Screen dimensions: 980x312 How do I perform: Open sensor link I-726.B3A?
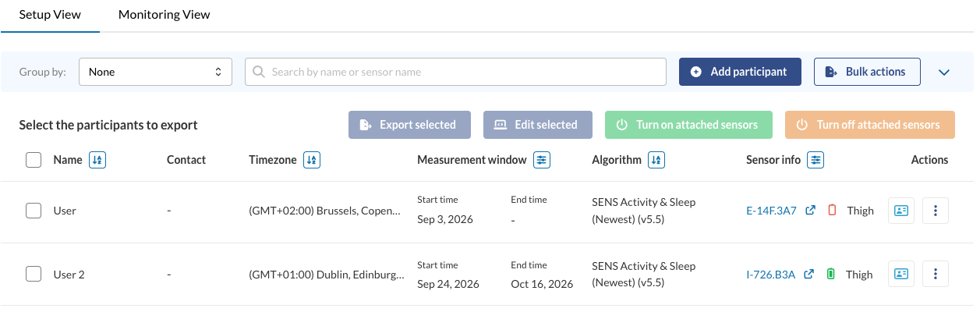[x=770, y=275]
